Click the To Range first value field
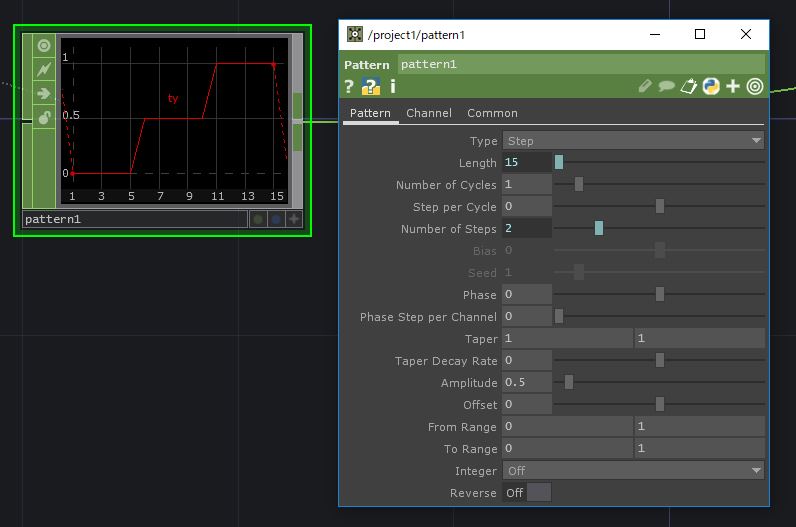This screenshot has height=527, width=796. point(568,448)
